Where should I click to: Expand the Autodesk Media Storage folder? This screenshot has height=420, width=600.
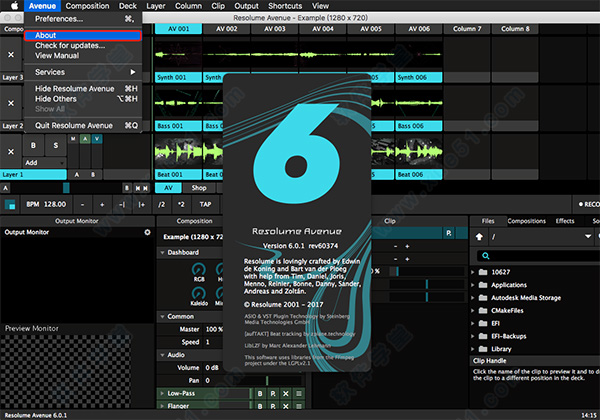tap(473, 298)
